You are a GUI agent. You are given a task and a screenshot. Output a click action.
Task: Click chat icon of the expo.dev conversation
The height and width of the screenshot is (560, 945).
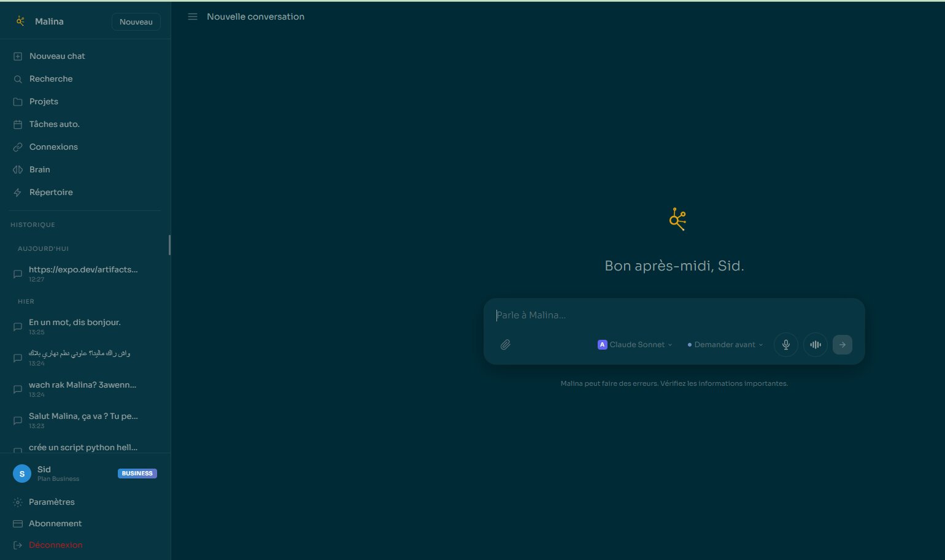18,274
